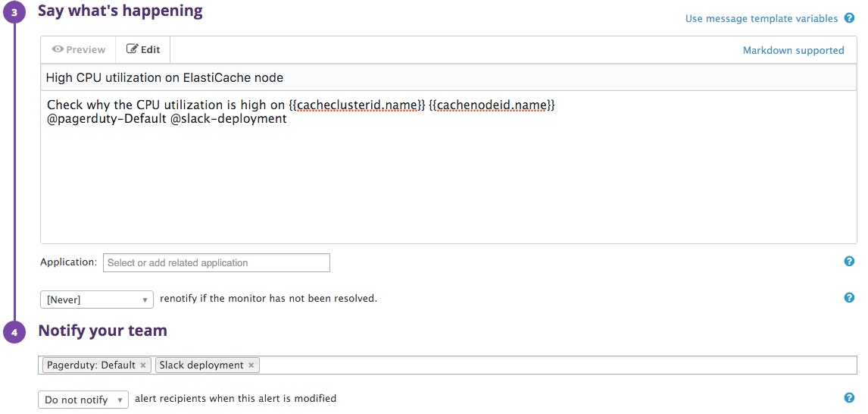This screenshot has height=414, width=868.
Task: Click inside the message body text area
Action: (x=448, y=182)
